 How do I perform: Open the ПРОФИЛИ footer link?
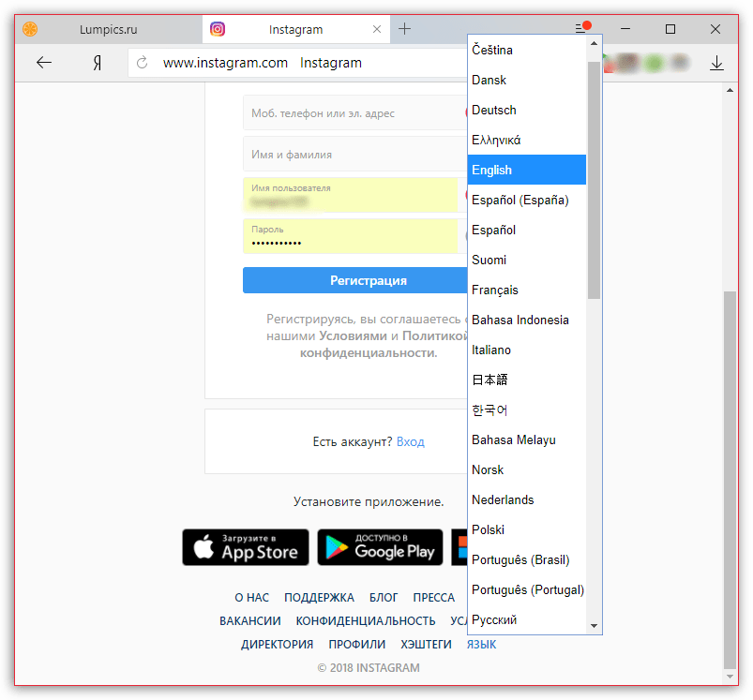pyautogui.click(x=357, y=645)
